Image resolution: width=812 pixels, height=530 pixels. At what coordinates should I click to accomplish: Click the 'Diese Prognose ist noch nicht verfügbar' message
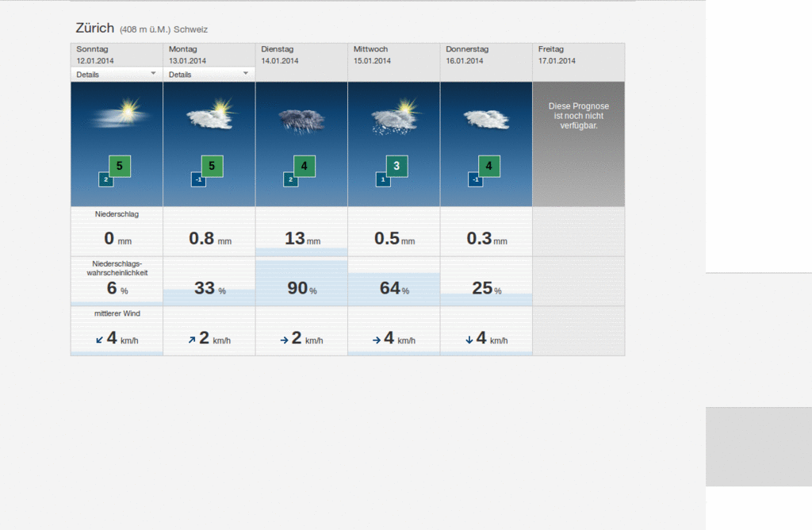coord(578,116)
